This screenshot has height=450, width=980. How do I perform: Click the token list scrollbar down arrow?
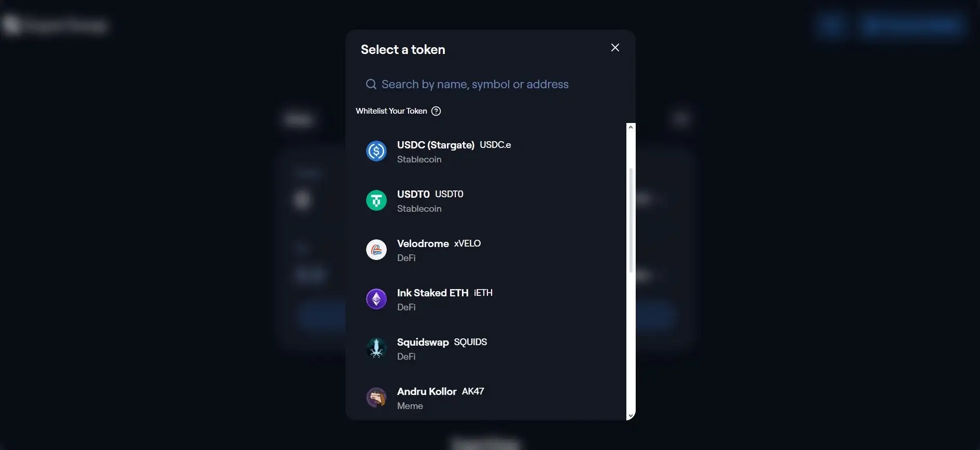coord(631,416)
